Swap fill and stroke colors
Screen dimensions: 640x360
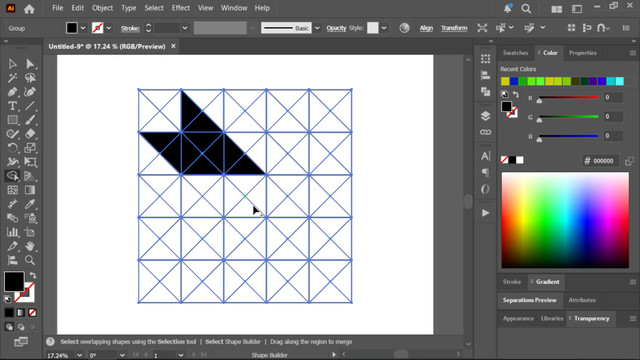[x=33, y=276]
